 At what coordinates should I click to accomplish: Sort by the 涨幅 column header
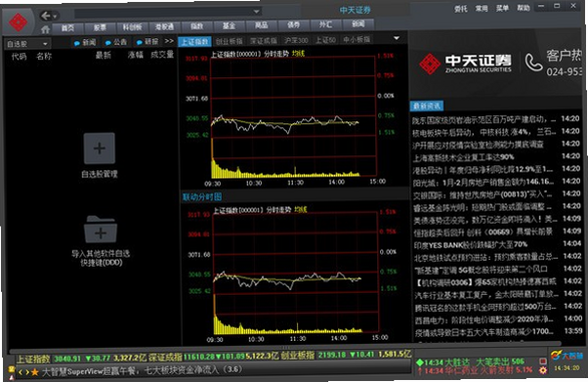[x=136, y=55]
